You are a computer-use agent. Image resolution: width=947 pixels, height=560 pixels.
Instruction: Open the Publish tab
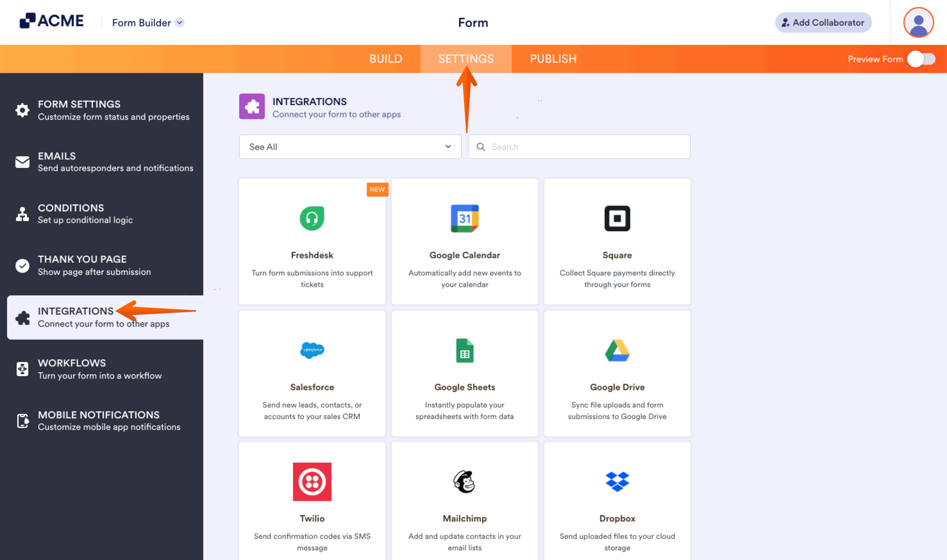pos(553,59)
